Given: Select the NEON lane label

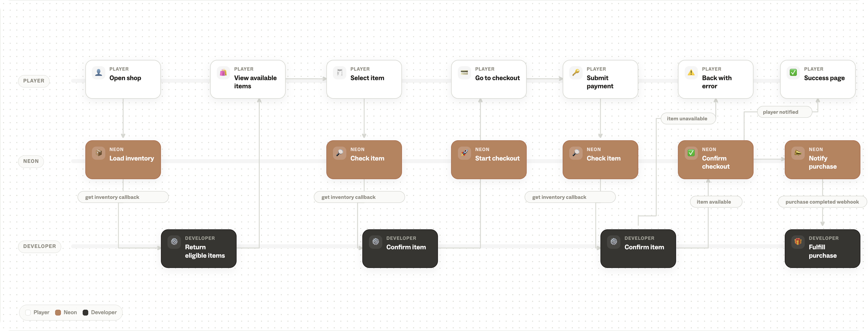Looking at the screenshot, I should [x=31, y=161].
